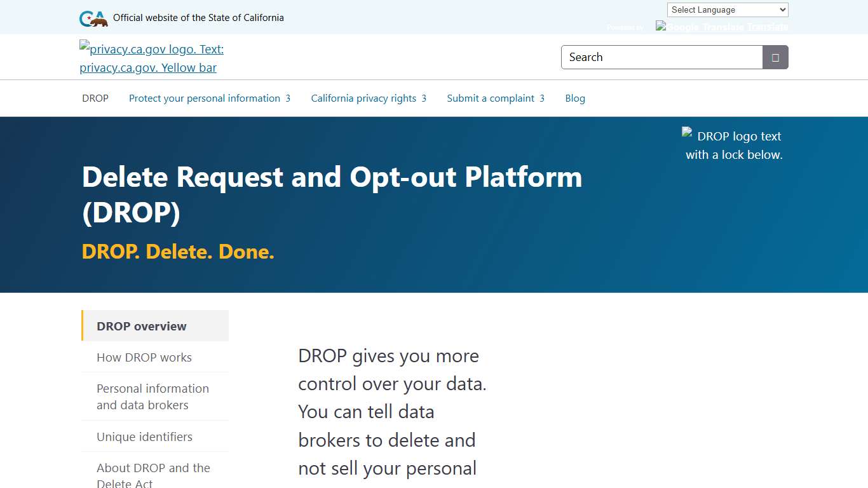Image resolution: width=868 pixels, height=488 pixels.
Task: Click inside the Search input field
Action: [661, 57]
